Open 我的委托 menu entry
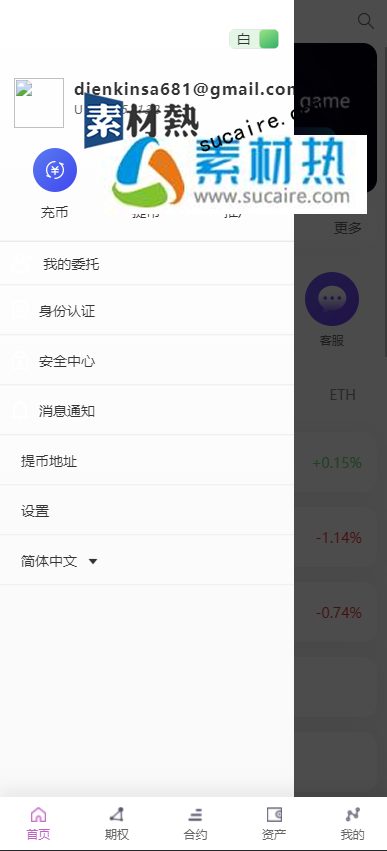The height and width of the screenshot is (851, 387). (147, 264)
